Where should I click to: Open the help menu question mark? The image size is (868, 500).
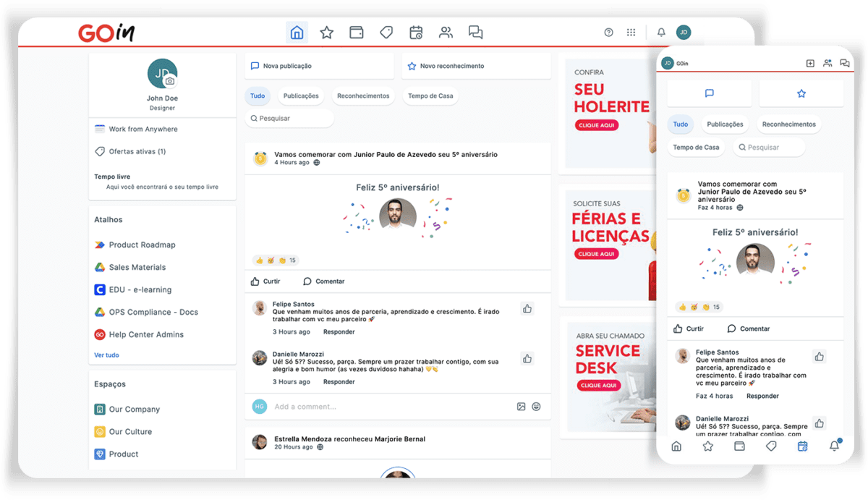click(608, 32)
